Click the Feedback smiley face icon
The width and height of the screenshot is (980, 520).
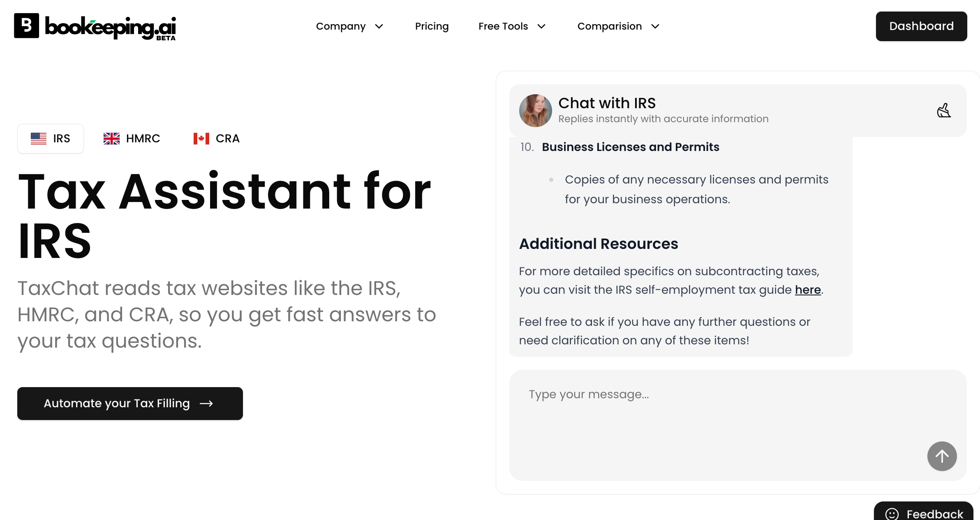(x=892, y=514)
